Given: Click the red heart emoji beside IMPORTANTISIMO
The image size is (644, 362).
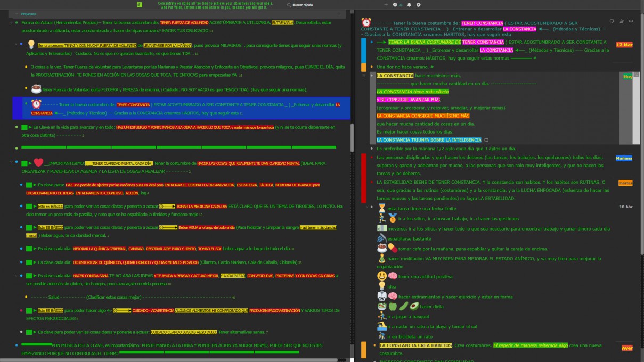Looking at the screenshot, I should pyautogui.click(x=38, y=162).
